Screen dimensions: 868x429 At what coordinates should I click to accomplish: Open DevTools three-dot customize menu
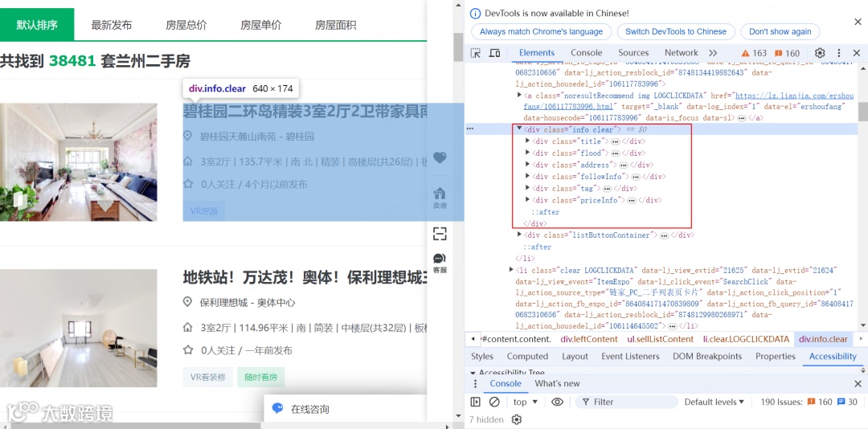tap(838, 53)
